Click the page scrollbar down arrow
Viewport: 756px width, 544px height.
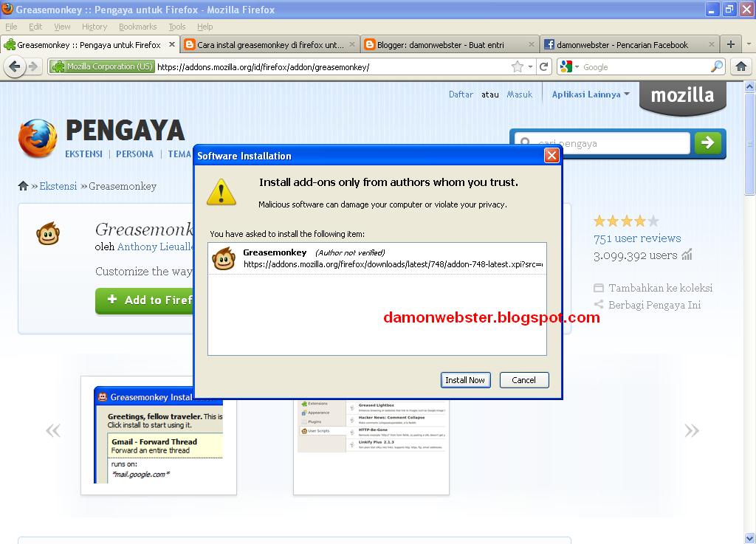coord(749,538)
